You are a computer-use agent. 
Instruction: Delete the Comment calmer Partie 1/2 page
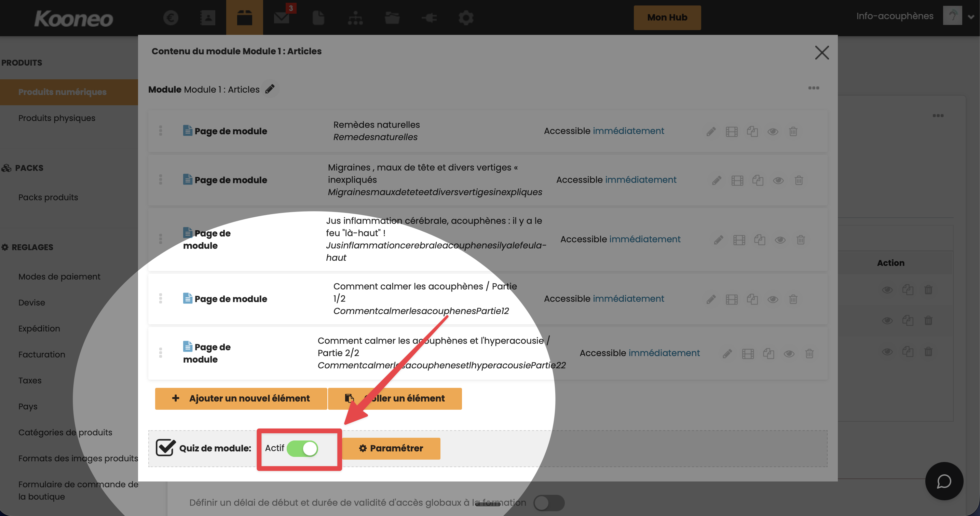point(793,299)
